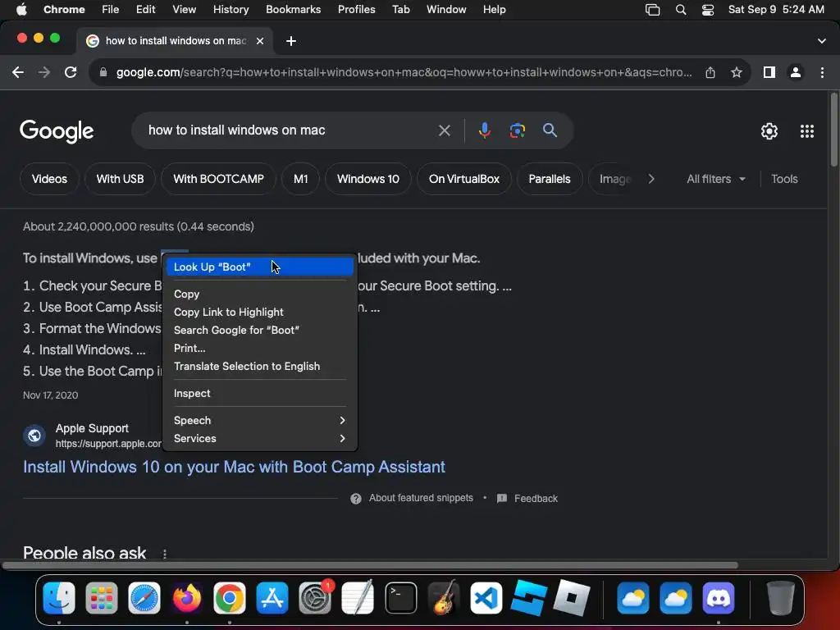Toggle the Chrome side panel icon
Viewport: 840px width, 630px height.
click(x=769, y=72)
